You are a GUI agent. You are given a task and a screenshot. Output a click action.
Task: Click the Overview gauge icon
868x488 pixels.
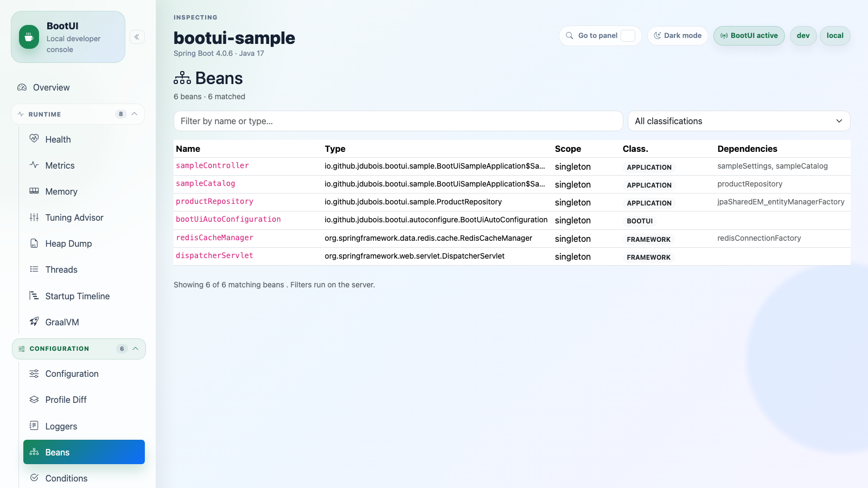click(22, 87)
